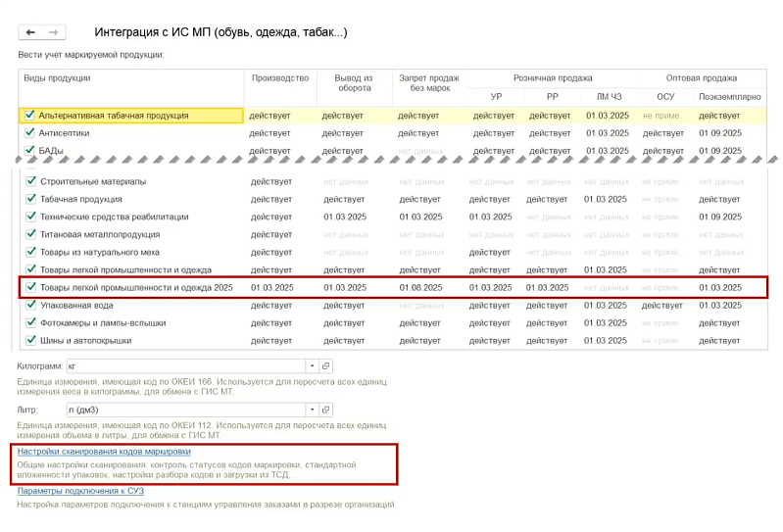Select the Альтернативная табачная продукция row name
783x532 pixels.
coord(114,116)
